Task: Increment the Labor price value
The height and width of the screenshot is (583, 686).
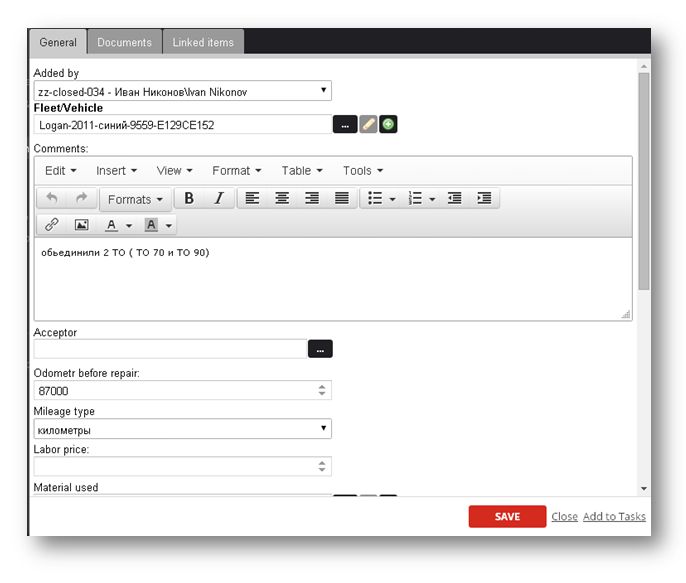Action: [x=322, y=463]
